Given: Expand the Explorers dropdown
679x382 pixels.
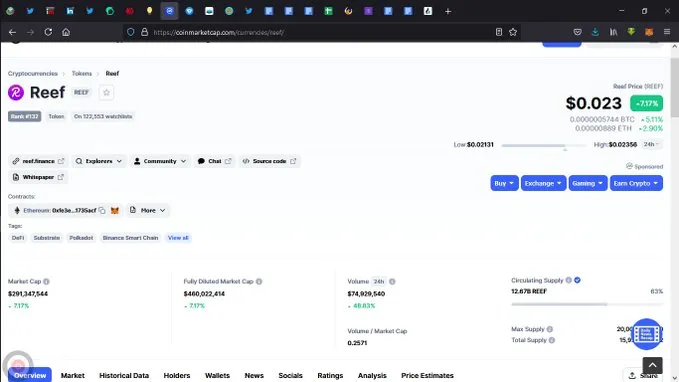Looking at the screenshot, I should pyautogui.click(x=99, y=161).
